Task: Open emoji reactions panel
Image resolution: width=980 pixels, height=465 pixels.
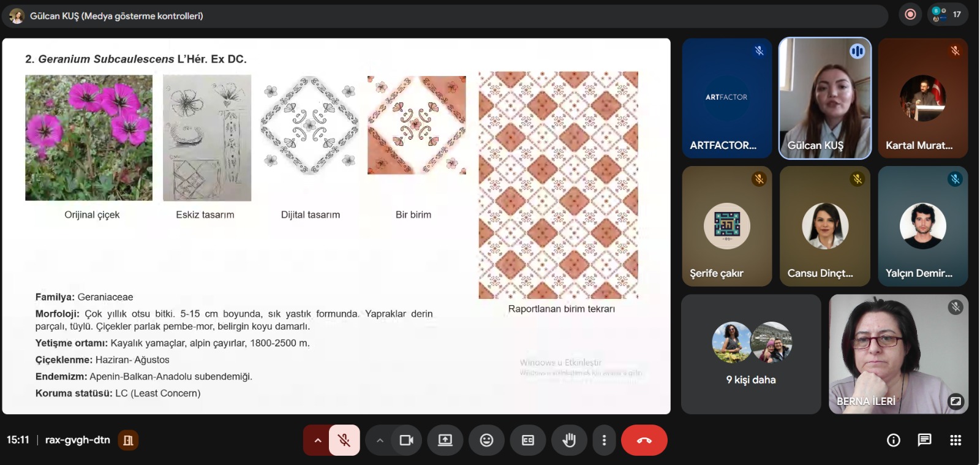Action: pyautogui.click(x=486, y=440)
